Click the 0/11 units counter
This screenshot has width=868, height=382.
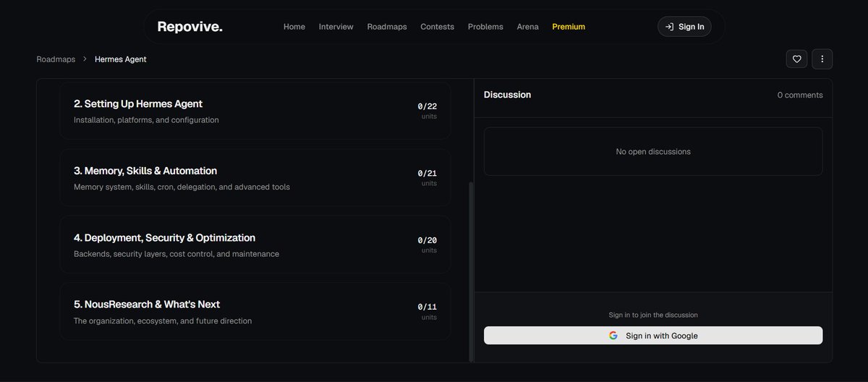click(x=427, y=311)
